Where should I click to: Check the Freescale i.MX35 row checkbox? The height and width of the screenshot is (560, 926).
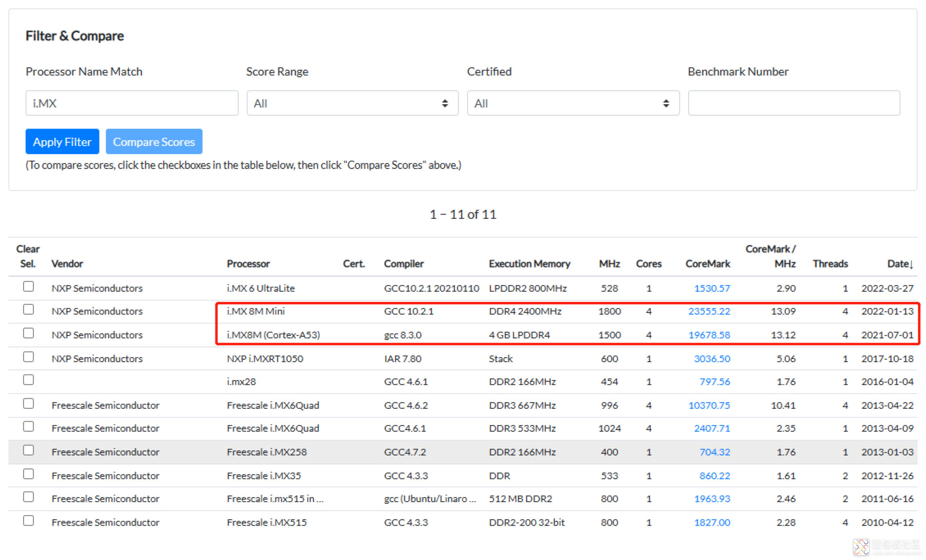[x=28, y=474]
